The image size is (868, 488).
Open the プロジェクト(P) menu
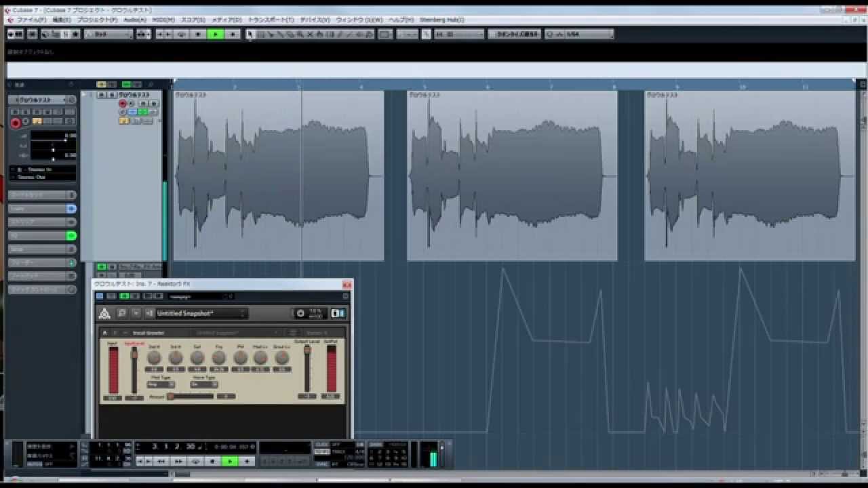click(x=97, y=20)
